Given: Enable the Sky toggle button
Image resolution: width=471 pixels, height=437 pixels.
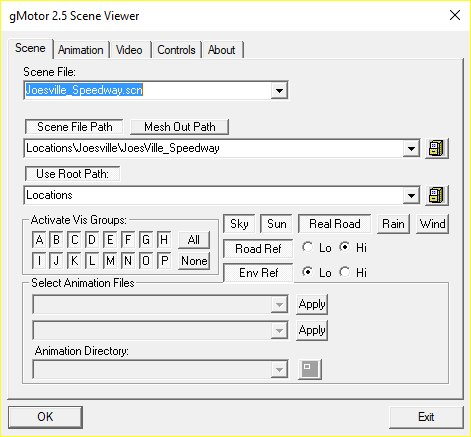Looking at the screenshot, I should (x=239, y=224).
